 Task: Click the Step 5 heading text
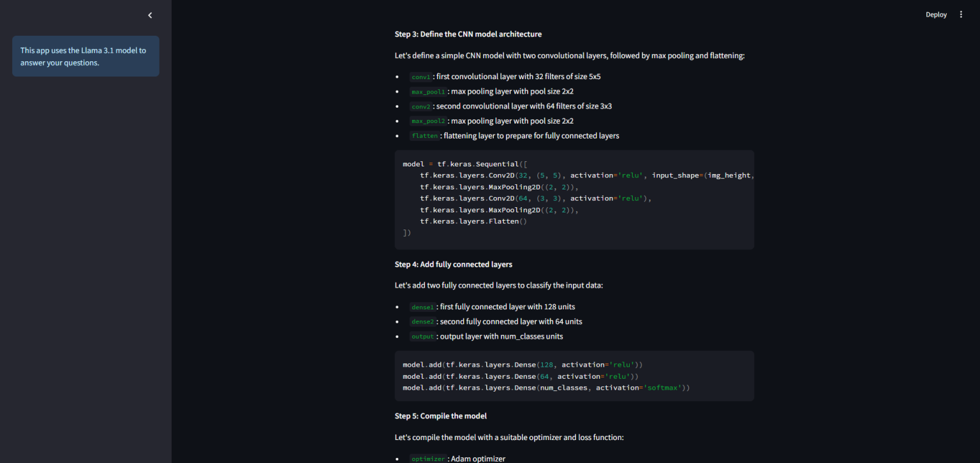[x=440, y=415]
